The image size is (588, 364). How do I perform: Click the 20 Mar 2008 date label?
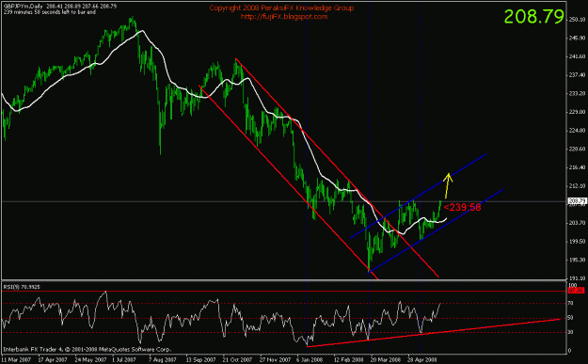386,359
